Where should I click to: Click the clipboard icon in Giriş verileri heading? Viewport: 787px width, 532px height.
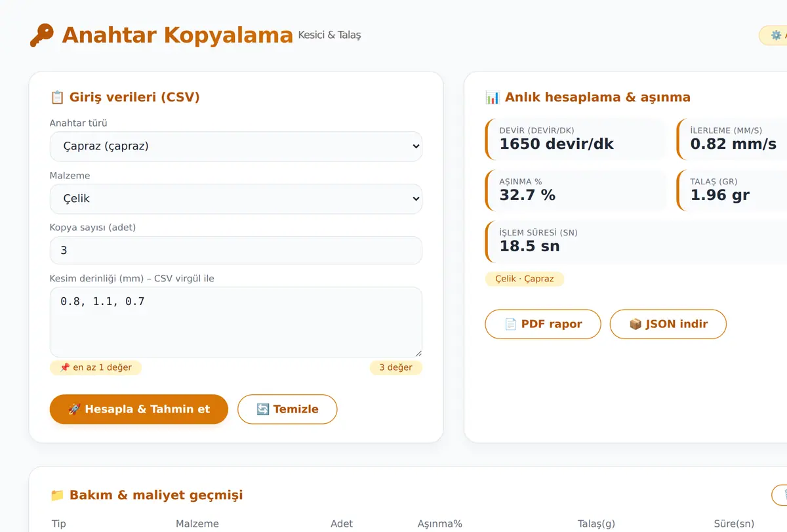click(x=57, y=98)
